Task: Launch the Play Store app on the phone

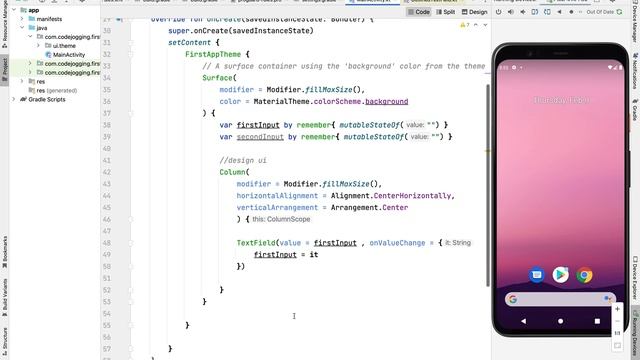Action: (560, 275)
